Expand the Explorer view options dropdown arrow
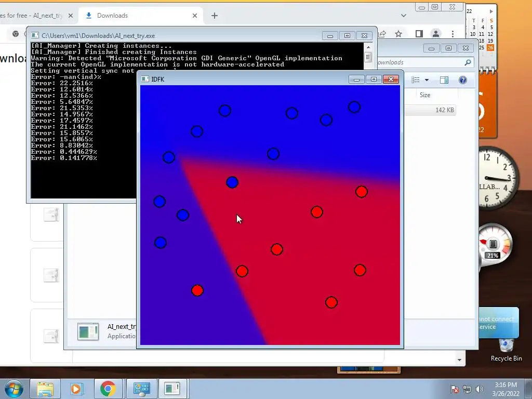The image size is (532, 399). click(427, 80)
